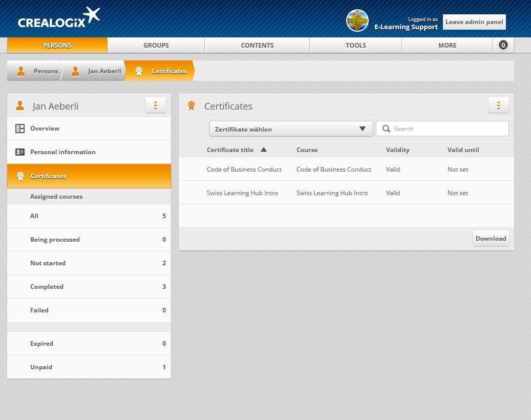Open the GROUPS tab
This screenshot has height=420, width=531.
click(x=156, y=46)
